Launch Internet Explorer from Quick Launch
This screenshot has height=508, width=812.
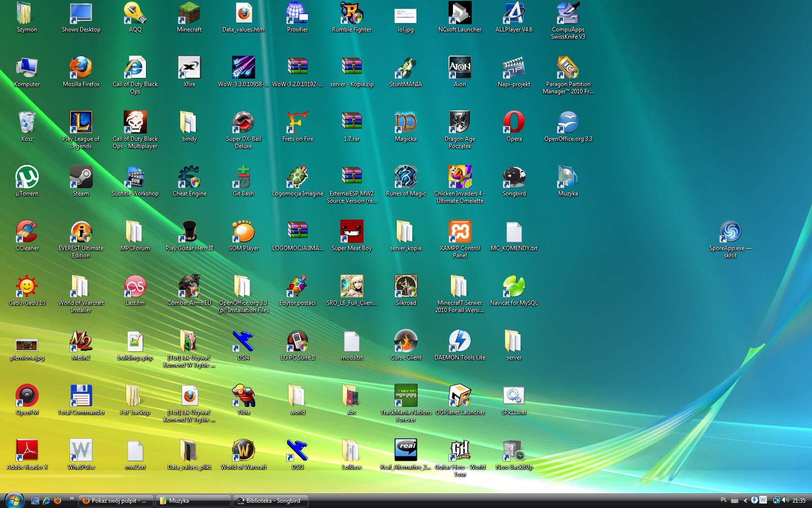[46, 501]
